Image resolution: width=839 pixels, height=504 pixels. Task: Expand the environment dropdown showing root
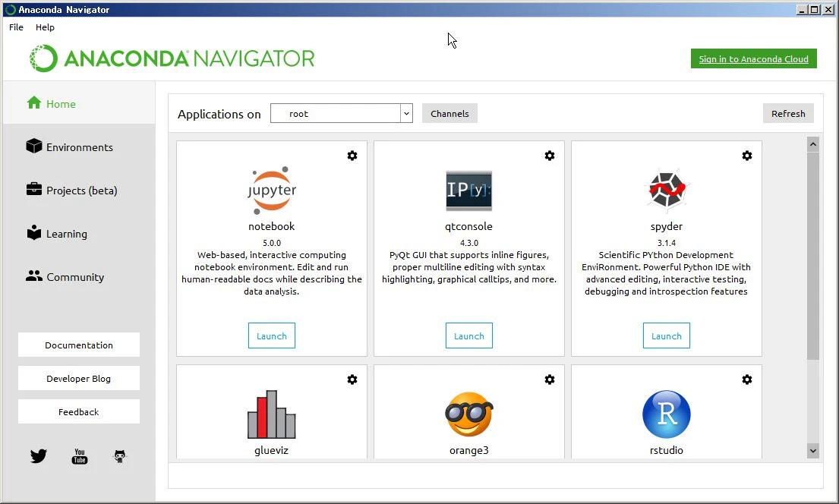[406, 113]
